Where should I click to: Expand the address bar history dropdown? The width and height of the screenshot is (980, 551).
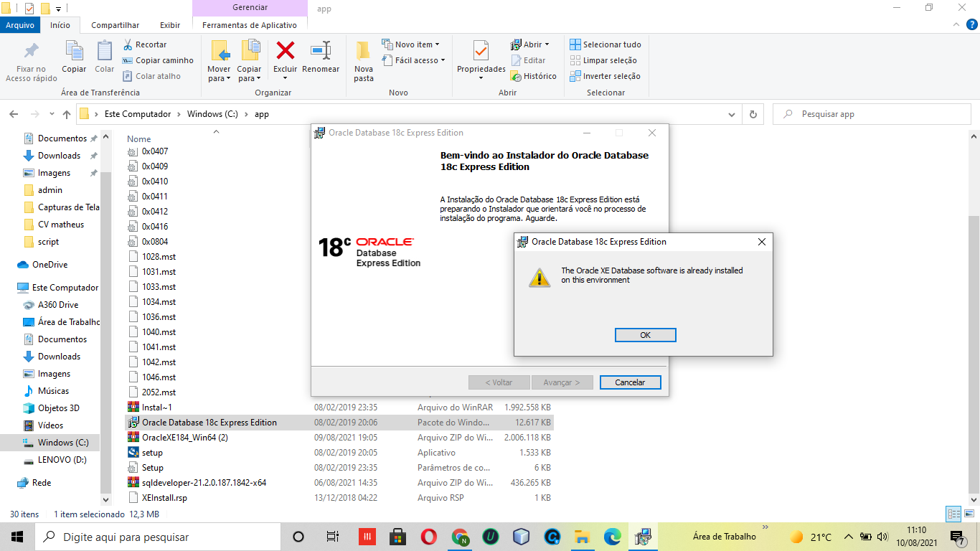tap(732, 114)
